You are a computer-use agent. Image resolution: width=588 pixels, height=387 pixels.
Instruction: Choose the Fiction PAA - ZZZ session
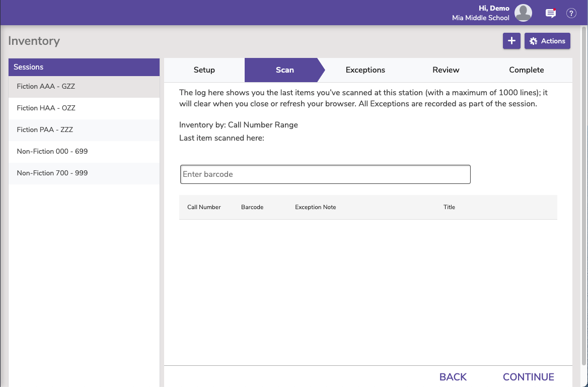point(45,130)
